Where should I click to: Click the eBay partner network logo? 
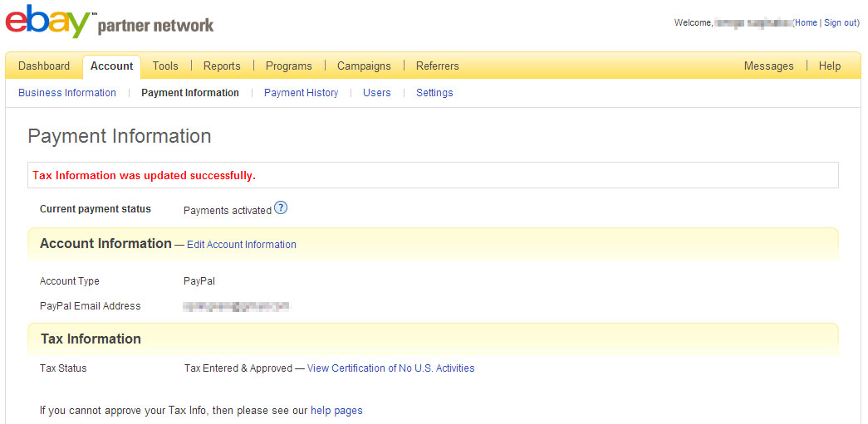point(110,22)
